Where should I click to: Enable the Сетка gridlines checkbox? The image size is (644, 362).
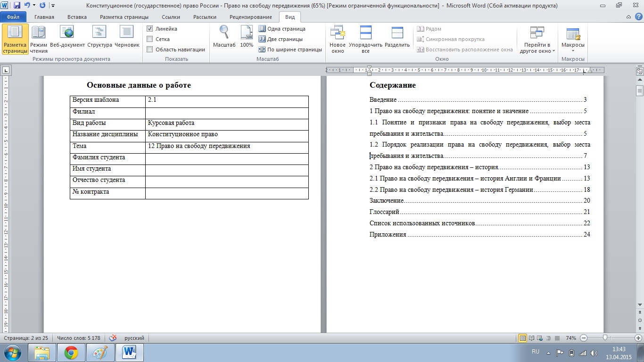click(x=149, y=39)
